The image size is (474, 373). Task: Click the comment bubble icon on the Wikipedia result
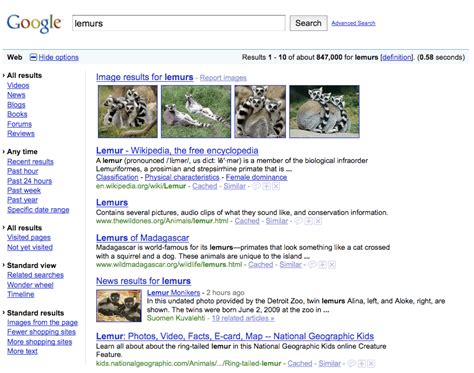[x=256, y=186]
